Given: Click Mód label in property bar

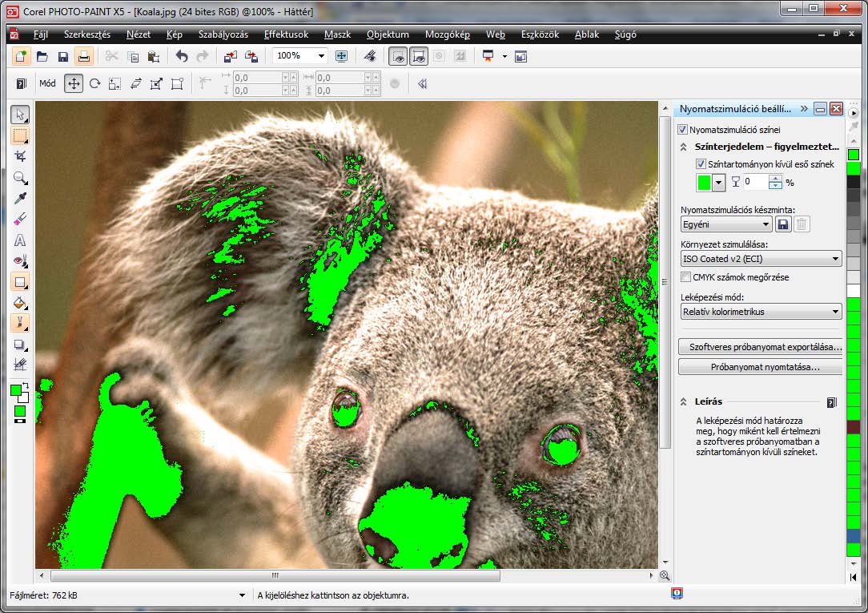Looking at the screenshot, I should click(47, 83).
